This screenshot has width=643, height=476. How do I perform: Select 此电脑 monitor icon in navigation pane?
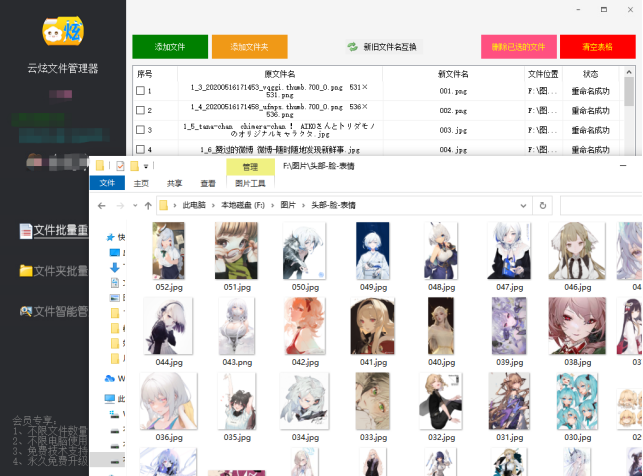coord(109,398)
